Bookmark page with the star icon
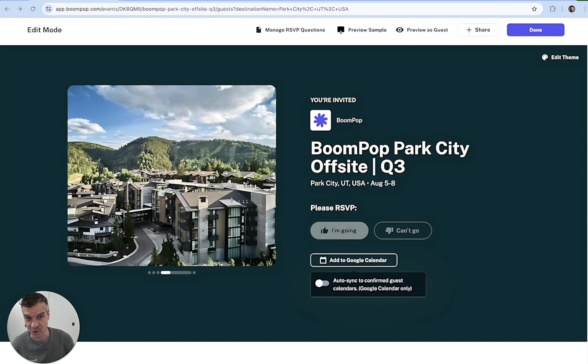Image resolution: width=588 pixels, height=364 pixels. (534, 9)
